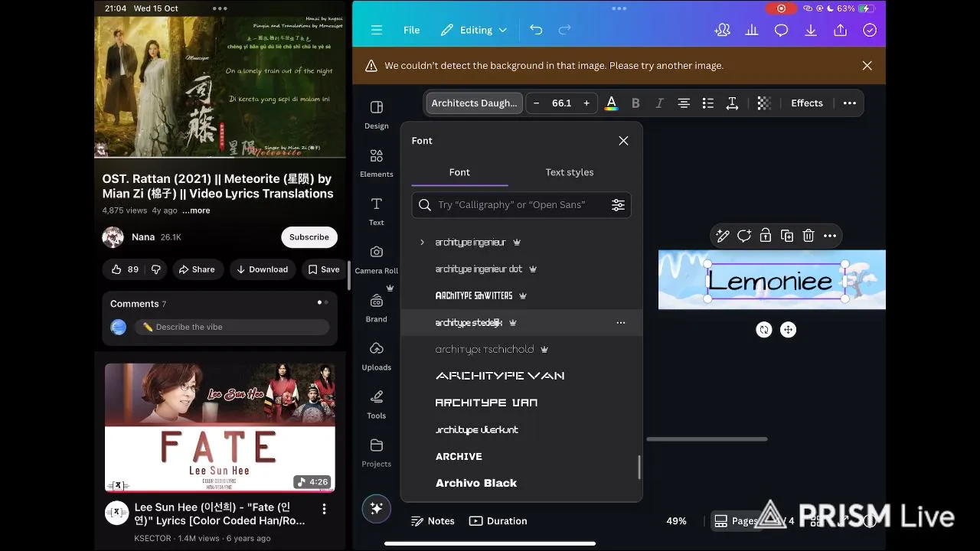The image size is (980, 551).
Task: Open the Architects Daughter font selector
Action: click(474, 103)
